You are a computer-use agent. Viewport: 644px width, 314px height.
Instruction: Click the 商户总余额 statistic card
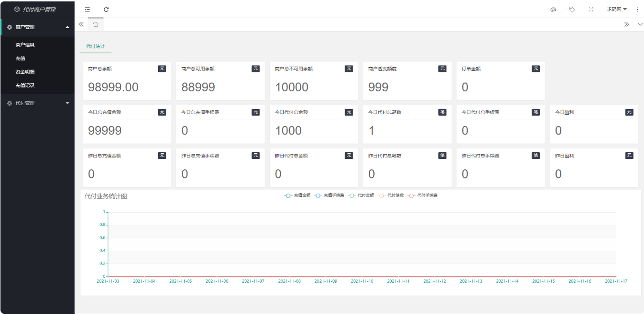point(127,81)
